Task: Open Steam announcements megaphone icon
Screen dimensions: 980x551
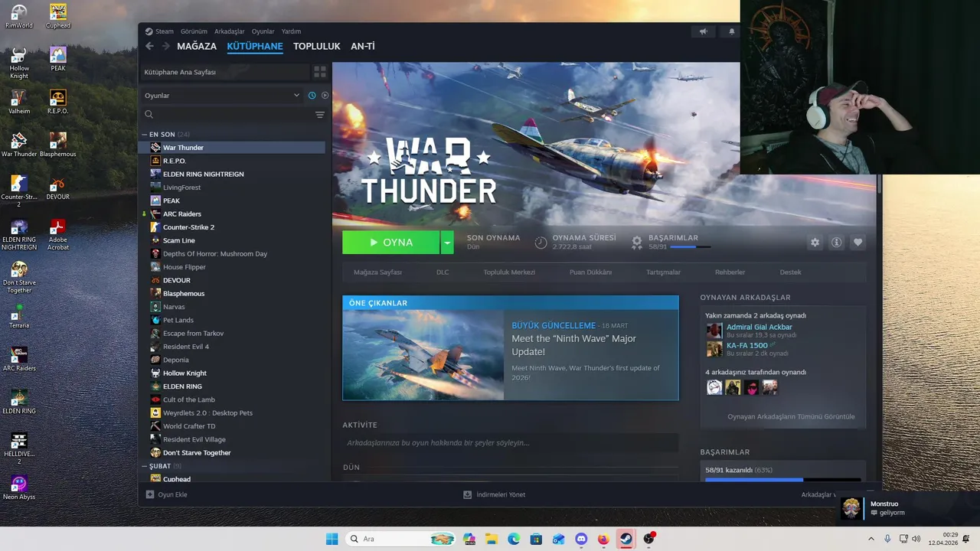Action: (x=703, y=31)
